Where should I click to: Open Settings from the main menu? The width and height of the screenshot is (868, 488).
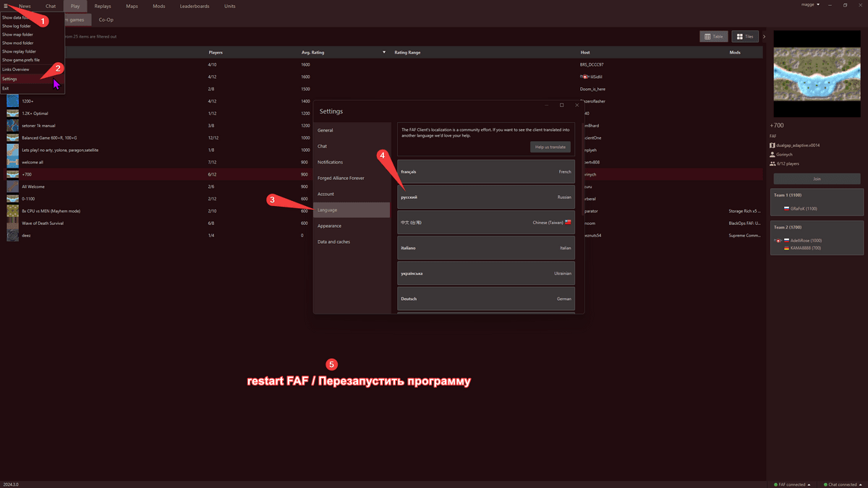[x=33, y=79]
